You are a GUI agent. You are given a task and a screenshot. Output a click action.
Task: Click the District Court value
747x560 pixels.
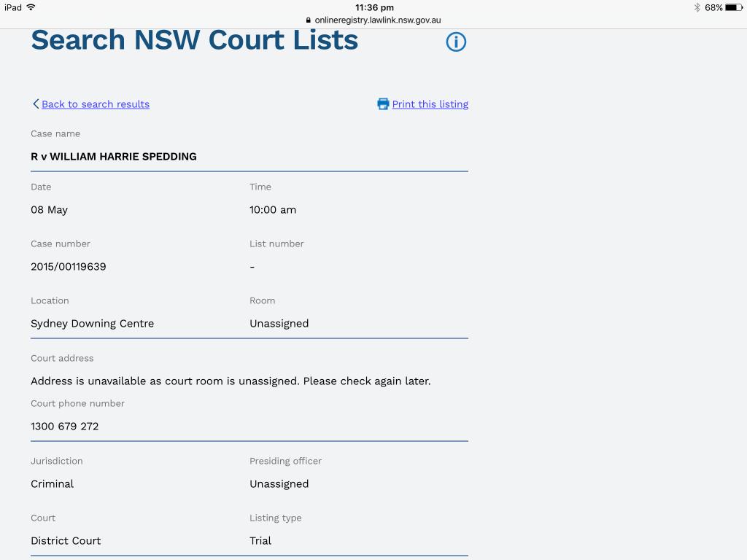click(x=66, y=541)
